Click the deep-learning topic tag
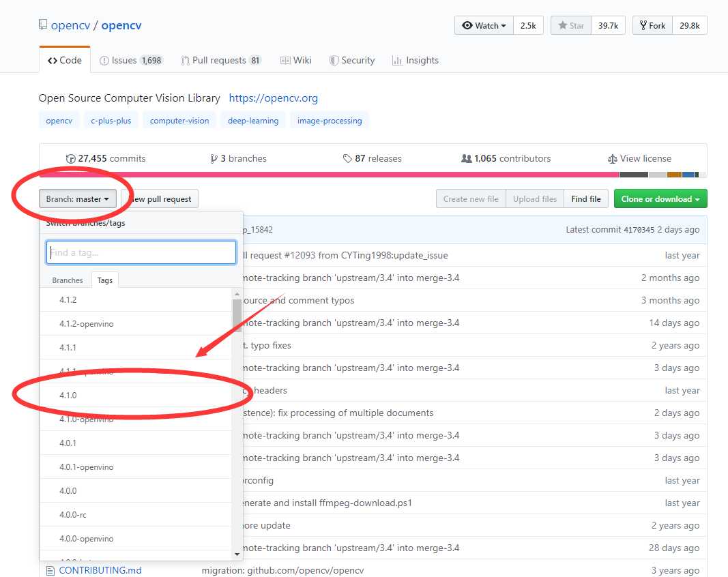 pos(253,121)
